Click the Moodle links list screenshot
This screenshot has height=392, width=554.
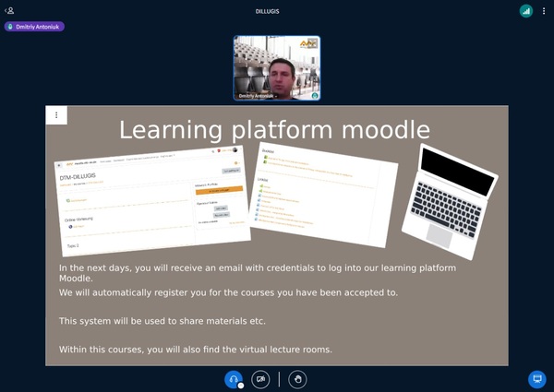click(325, 194)
